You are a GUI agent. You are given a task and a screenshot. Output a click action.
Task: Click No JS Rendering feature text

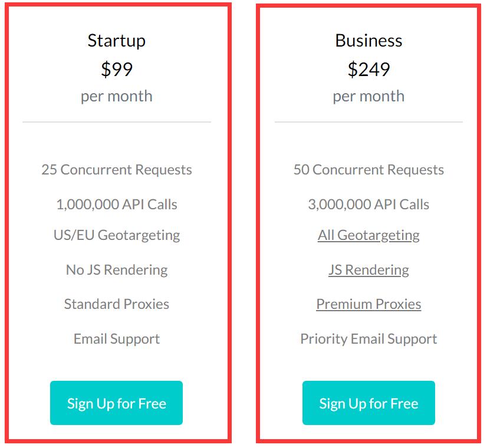click(116, 269)
